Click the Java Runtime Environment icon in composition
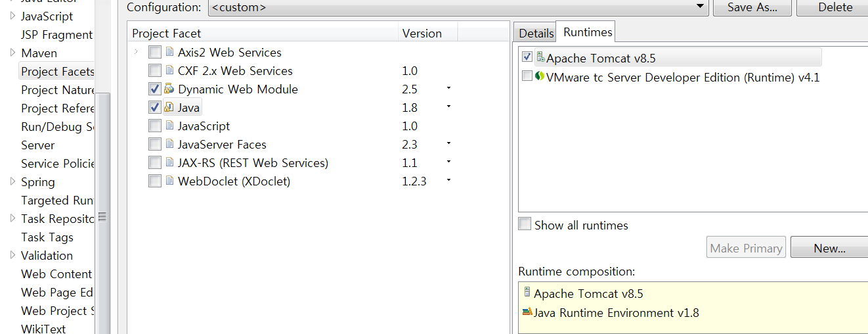The width and height of the screenshot is (868, 334). (527, 312)
